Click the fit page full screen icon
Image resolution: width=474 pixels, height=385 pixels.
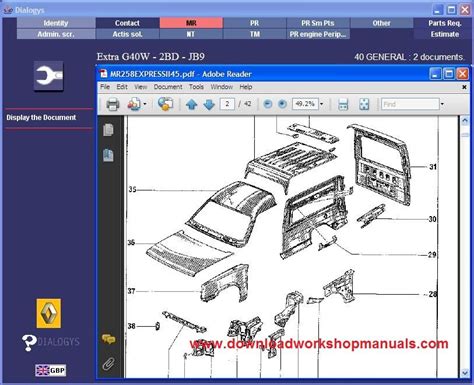pos(364,104)
